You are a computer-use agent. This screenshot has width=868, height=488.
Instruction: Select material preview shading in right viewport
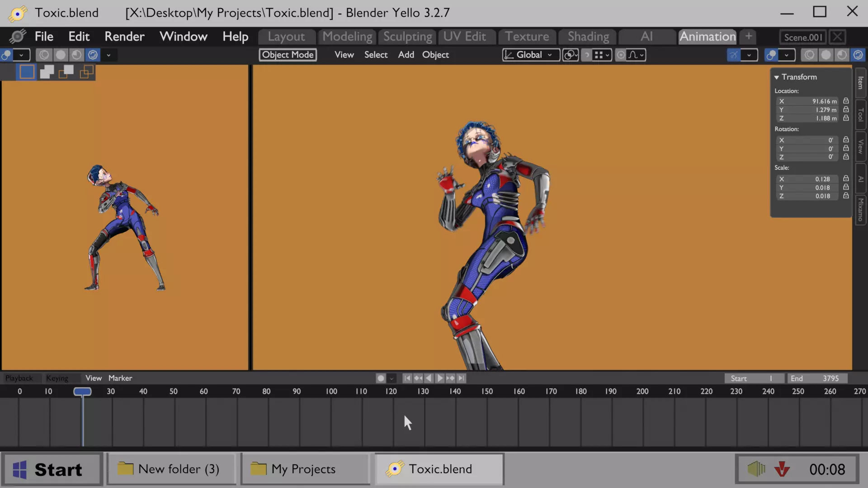coord(842,55)
